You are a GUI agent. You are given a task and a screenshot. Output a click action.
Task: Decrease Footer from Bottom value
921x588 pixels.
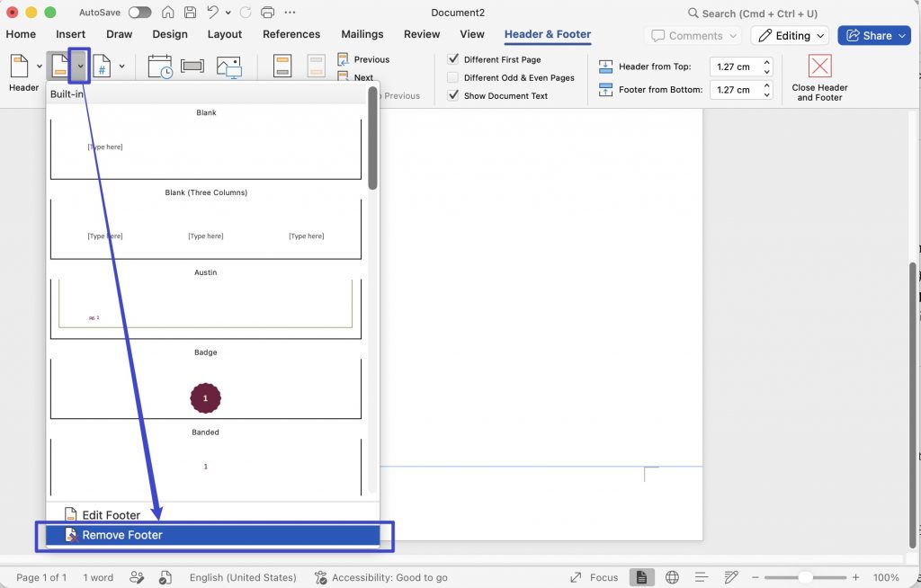766,94
